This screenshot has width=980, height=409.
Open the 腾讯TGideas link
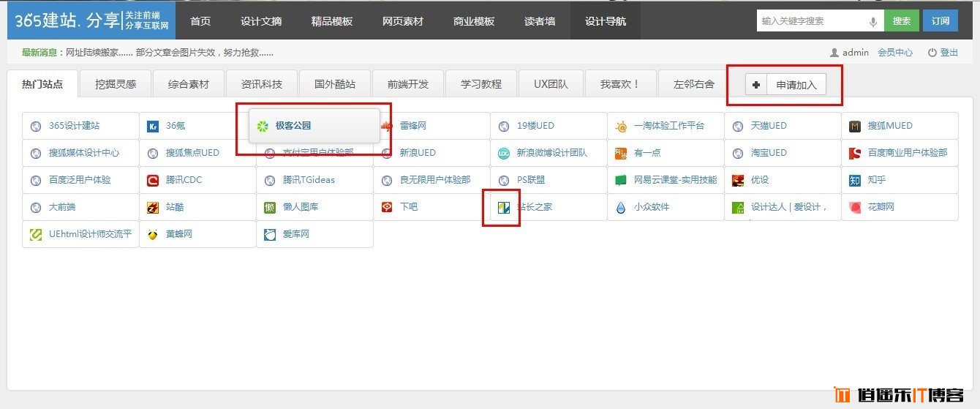(309, 180)
